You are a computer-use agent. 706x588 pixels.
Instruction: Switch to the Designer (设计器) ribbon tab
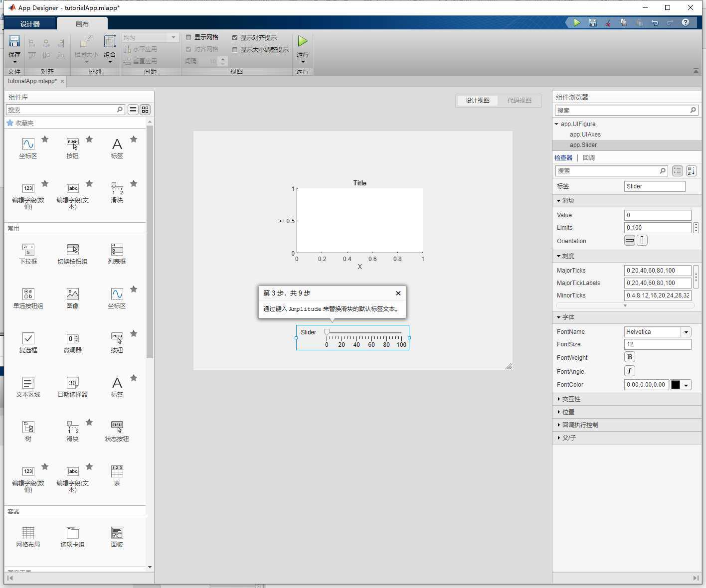tap(30, 24)
